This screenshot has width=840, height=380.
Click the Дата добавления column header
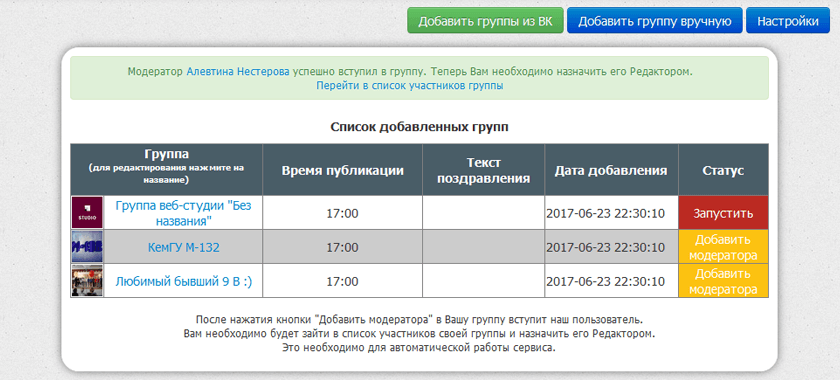pyautogui.click(x=611, y=169)
